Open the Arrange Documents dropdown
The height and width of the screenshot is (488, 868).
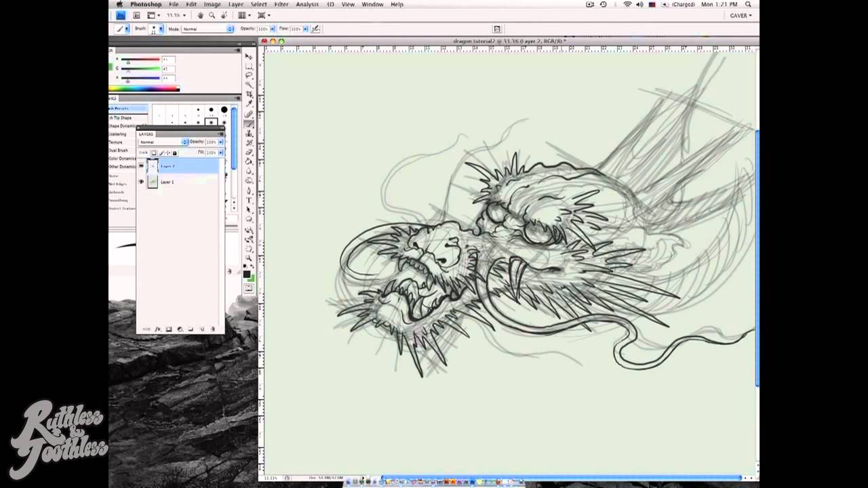[x=243, y=15]
